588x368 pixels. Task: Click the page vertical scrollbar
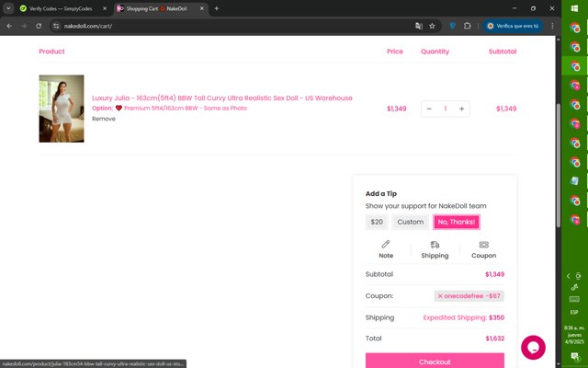(558, 166)
